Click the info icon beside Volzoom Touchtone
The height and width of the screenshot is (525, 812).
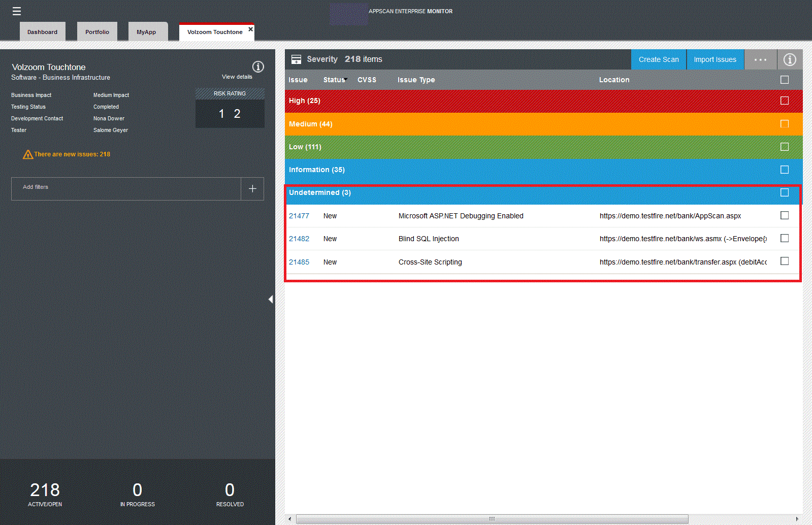pos(258,67)
